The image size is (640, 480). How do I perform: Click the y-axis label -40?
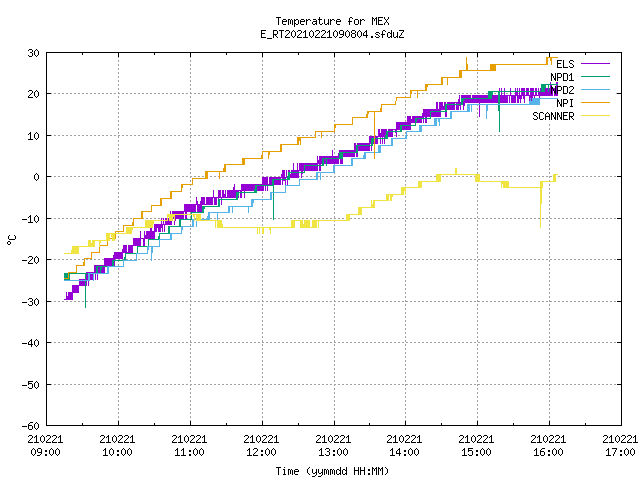31,343
